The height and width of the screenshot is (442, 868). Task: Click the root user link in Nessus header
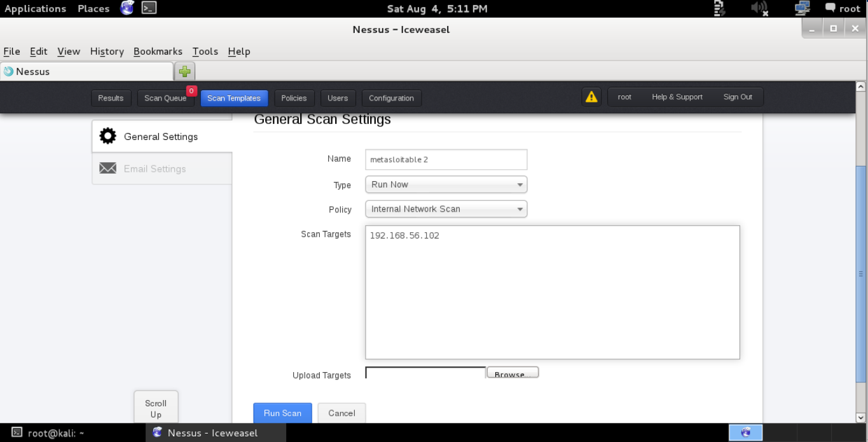[624, 97]
